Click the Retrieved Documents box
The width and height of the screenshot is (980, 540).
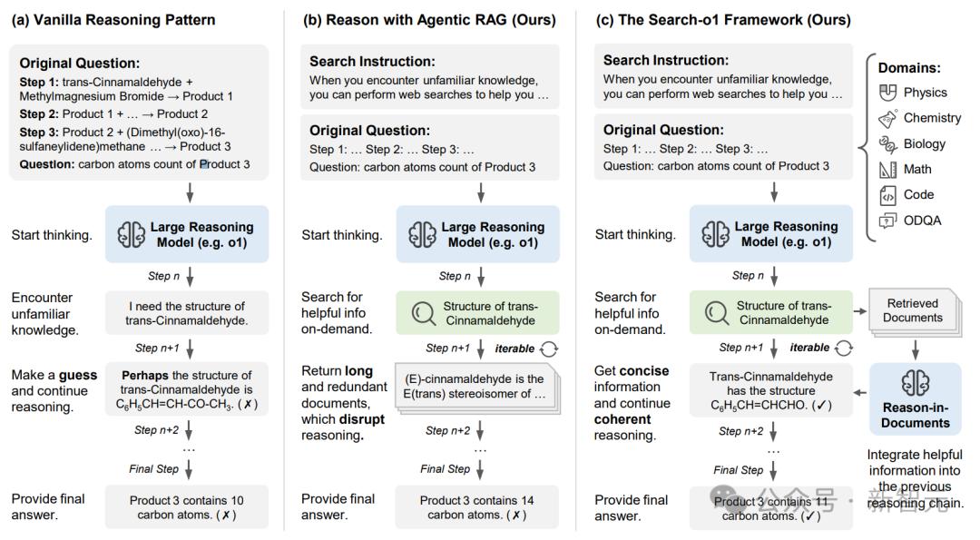click(915, 312)
